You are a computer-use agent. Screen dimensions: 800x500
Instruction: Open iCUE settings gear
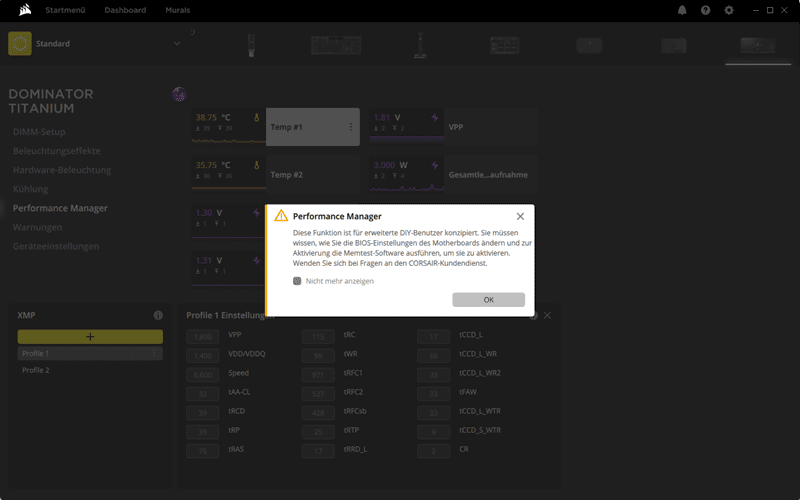coord(729,10)
